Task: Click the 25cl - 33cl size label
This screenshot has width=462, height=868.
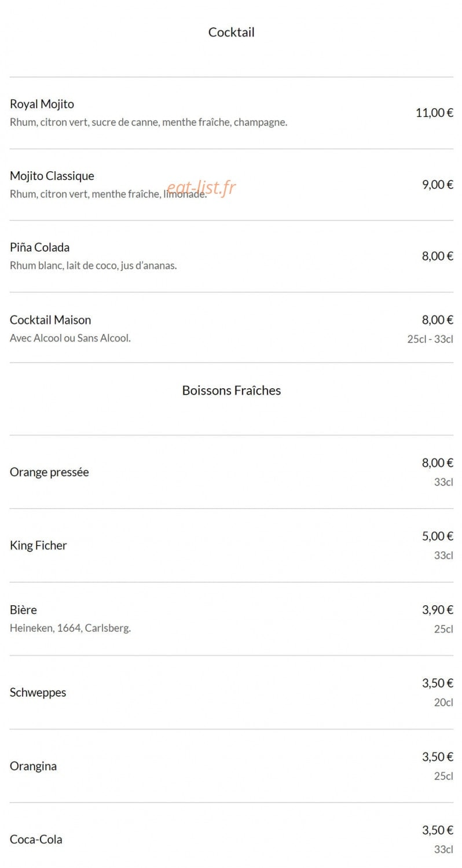Action: pos(430,339)
